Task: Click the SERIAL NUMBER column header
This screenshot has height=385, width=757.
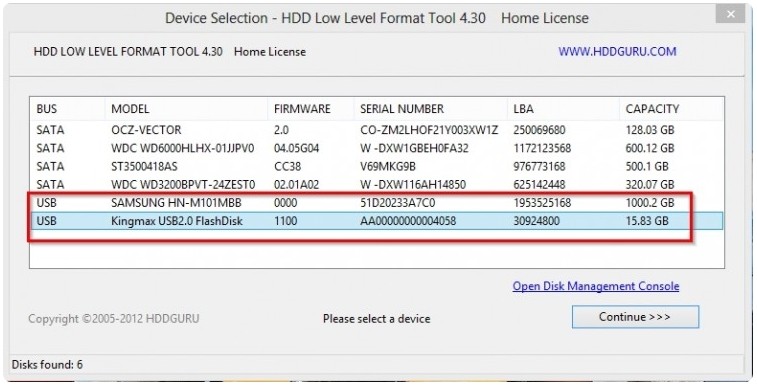Action: [x=402, y=109]
